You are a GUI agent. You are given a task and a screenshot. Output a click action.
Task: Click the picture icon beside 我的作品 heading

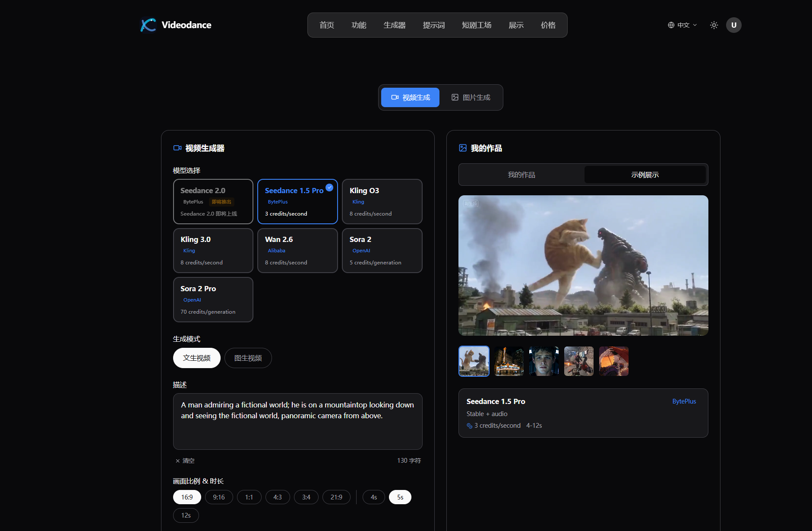click(x=463, y=148)
